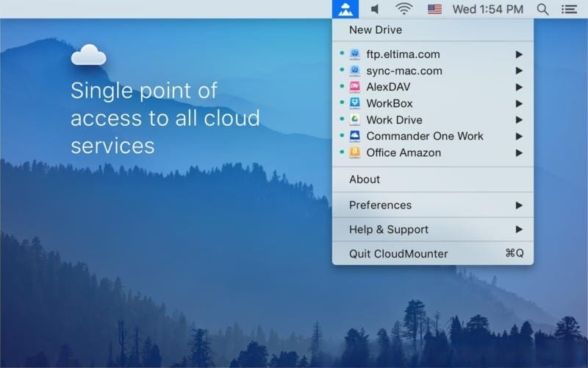588x368 pixels.
Task: Expand the Office Amazon submenu arrow
Action: [519, 153]
